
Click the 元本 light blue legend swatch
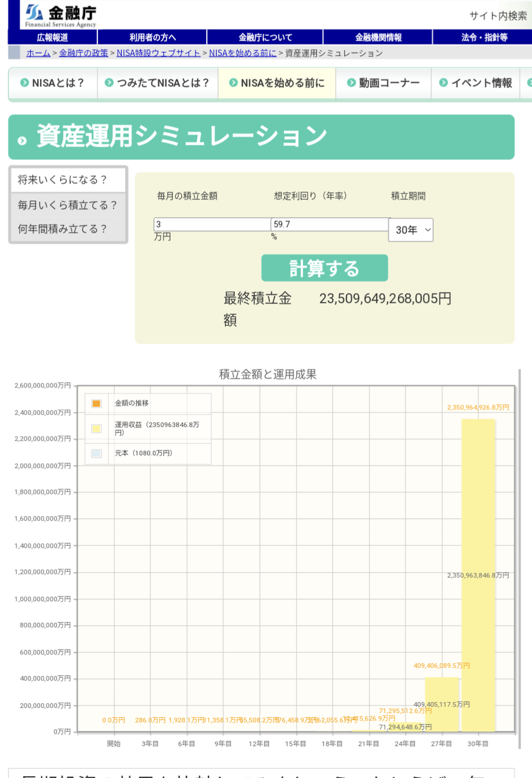pos(96,453)
